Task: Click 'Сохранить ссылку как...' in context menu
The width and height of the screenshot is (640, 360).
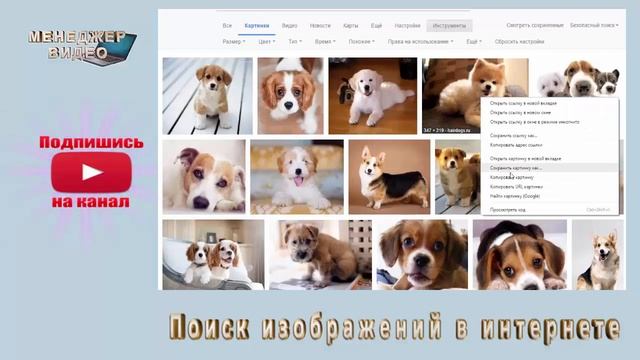Action: click(x=549, y=136)
